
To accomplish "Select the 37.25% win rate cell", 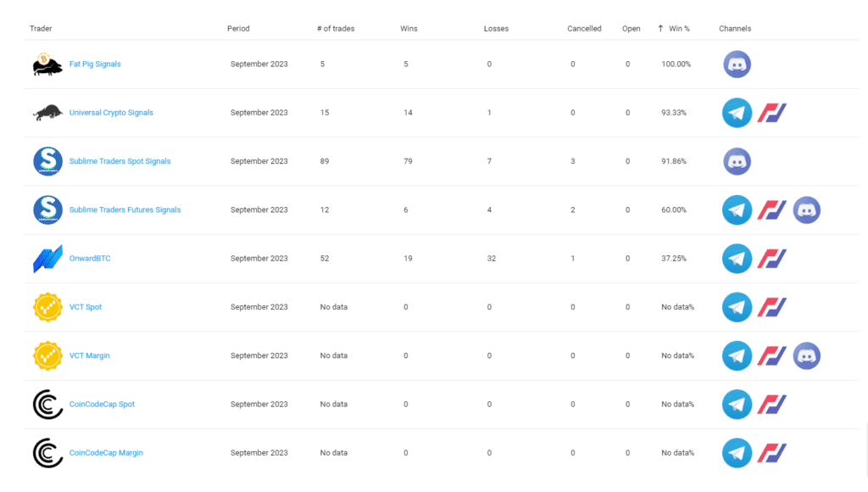I will tap(674, 258).
